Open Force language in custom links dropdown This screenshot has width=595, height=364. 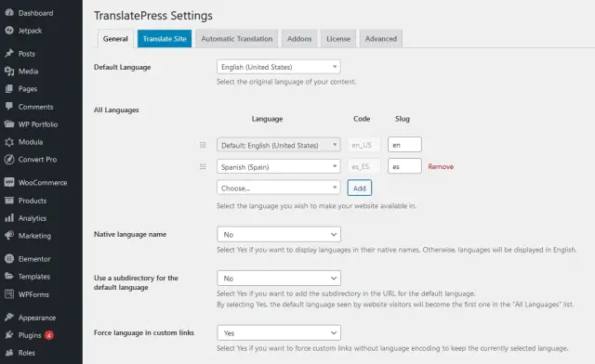[x=279, y=332]
